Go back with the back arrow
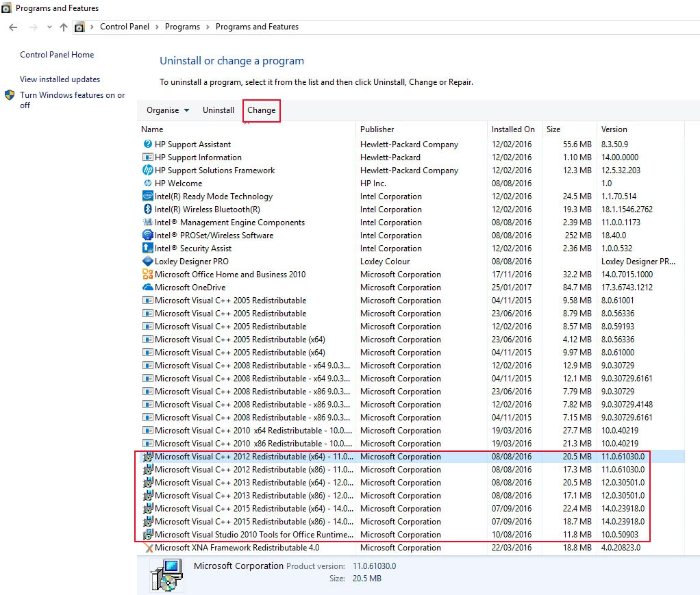 coord(13,27)
